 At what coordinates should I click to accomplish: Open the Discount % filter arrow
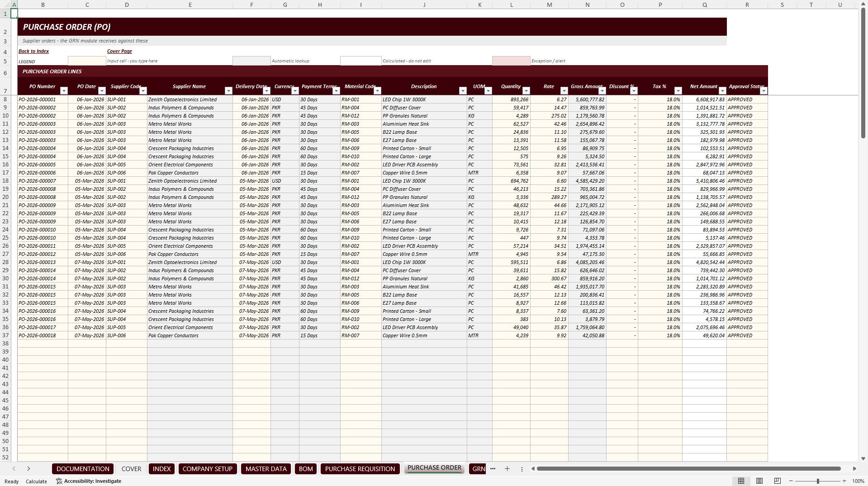point(634,91)
